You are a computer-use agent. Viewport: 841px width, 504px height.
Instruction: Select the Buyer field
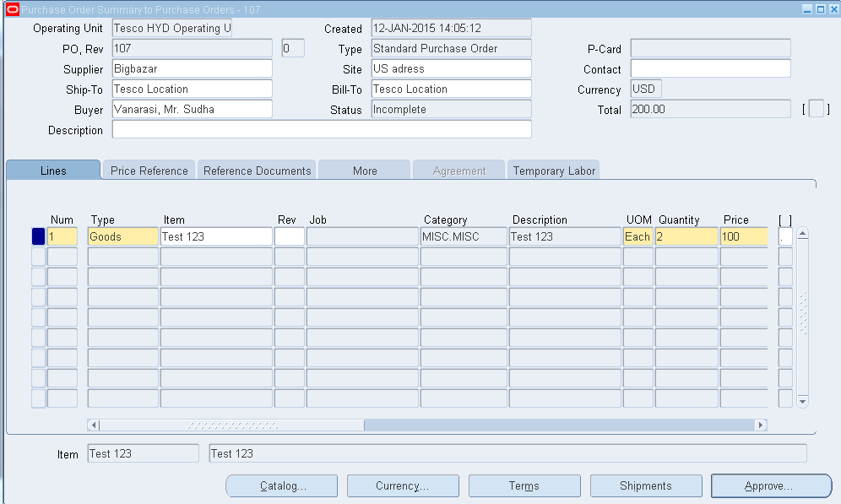[192, 110]
